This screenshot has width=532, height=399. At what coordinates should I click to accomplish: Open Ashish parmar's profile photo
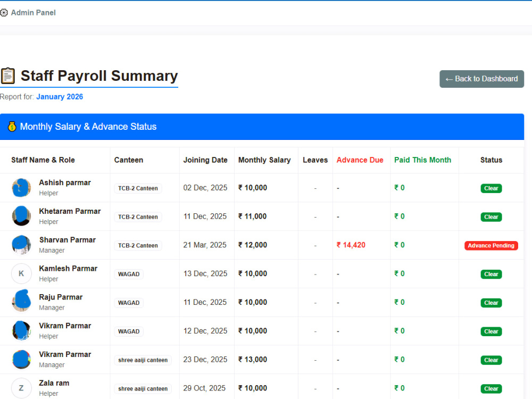(21, 188)
